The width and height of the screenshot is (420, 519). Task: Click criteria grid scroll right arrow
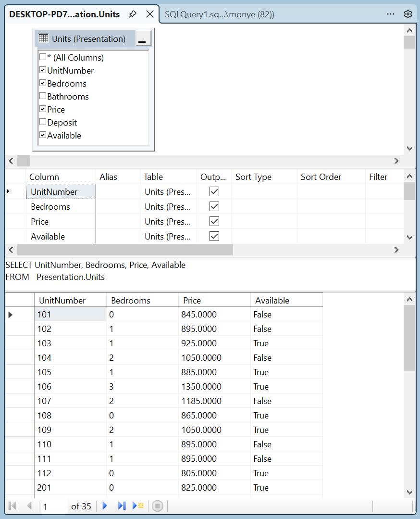[x=396, y=250]
